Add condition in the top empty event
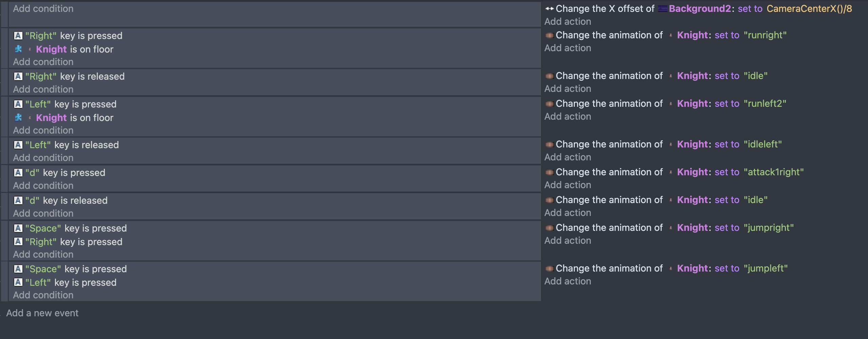The height and width of the screenshot is (339, 868). pos(43,8)
